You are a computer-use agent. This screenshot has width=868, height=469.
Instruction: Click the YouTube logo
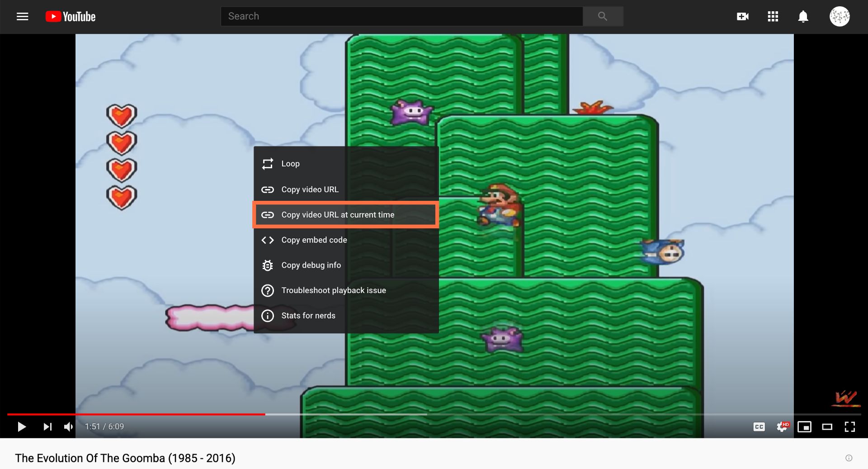tap(71, 17)
